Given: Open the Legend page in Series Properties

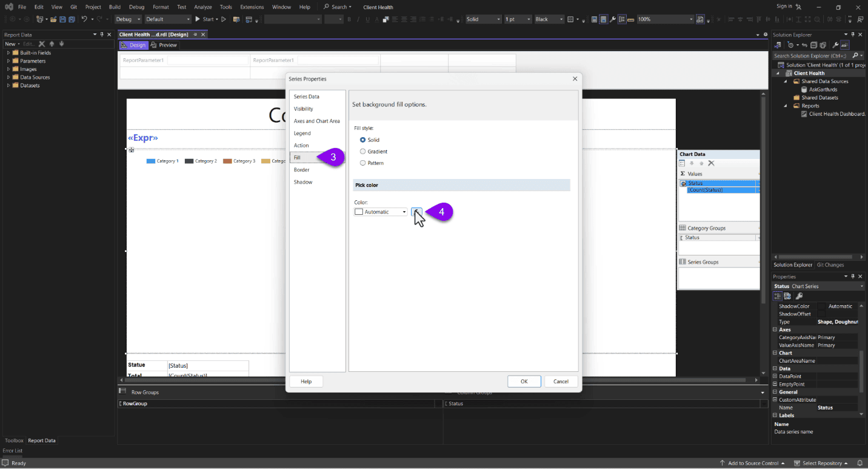Looking at the screenshot, I should tap(302, 133).
